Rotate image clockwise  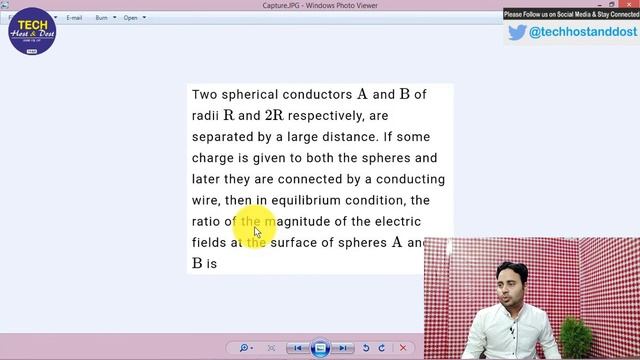[382, 348]
